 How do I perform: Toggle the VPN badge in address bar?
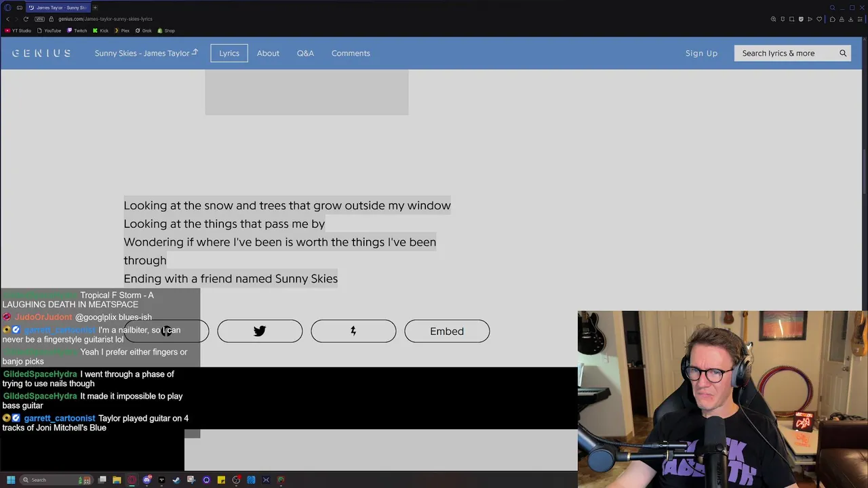(39, 19)
